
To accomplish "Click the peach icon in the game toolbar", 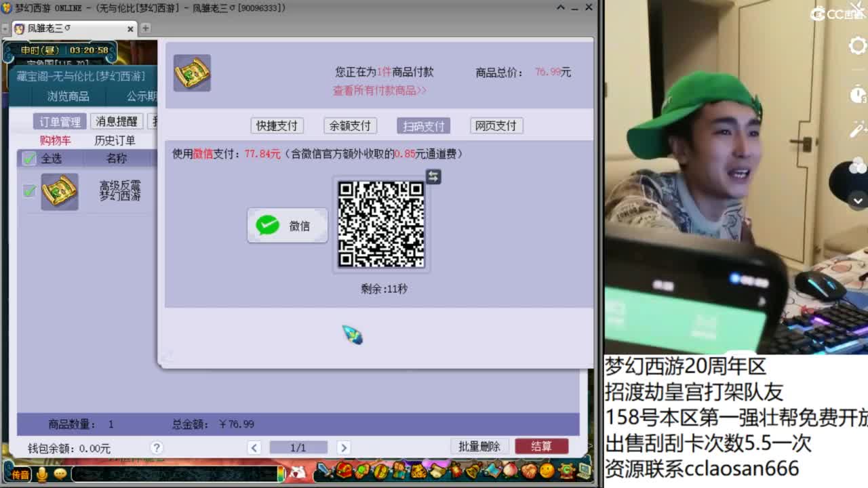I will pyautogui.click(x=510, y=470).
